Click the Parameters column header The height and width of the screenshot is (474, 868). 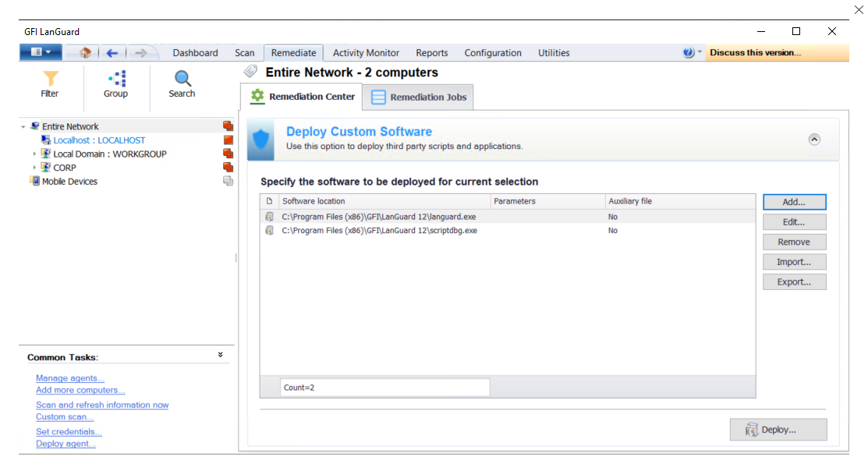click(x=547, y=201)
